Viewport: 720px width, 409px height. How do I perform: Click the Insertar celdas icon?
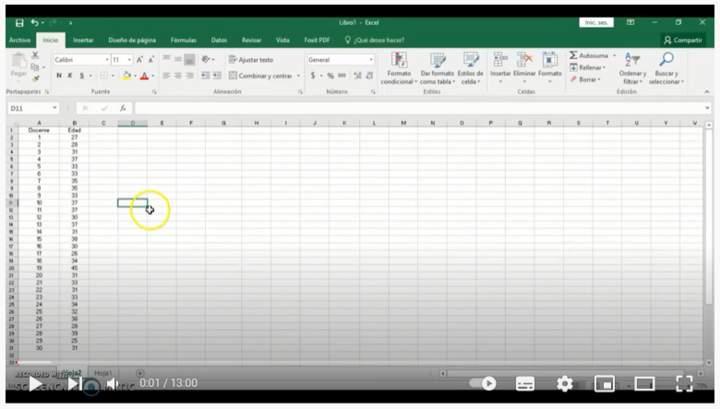pyautogui.click(x=500, y=61)
